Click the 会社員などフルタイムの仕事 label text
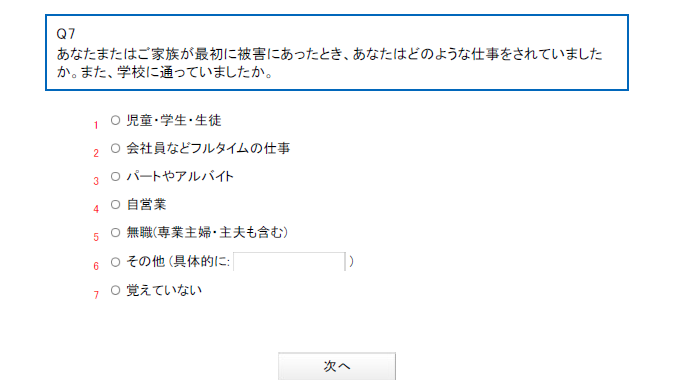Image resolution: width=677 pixels, height=391 pixels. click(208, 148)
